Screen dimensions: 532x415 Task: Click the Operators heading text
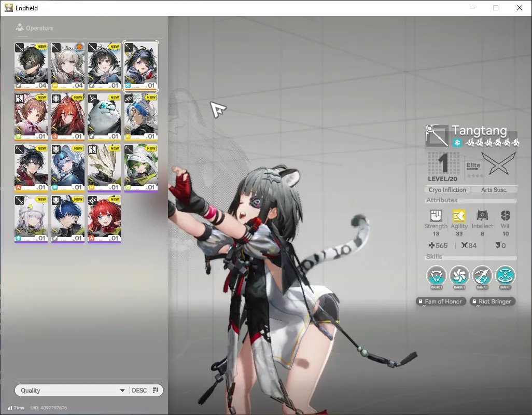click(39, 28)
